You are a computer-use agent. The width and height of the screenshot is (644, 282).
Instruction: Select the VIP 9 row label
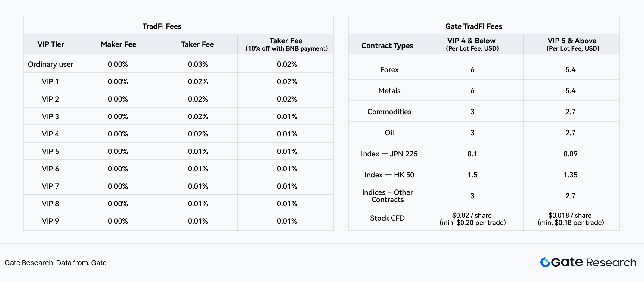pos(51,221)
